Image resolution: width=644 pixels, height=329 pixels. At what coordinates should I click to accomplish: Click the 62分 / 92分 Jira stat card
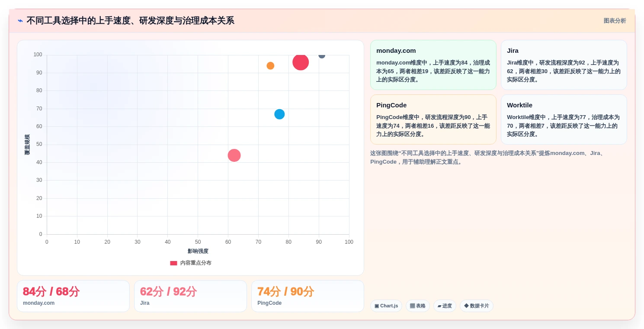coord(190,296)
